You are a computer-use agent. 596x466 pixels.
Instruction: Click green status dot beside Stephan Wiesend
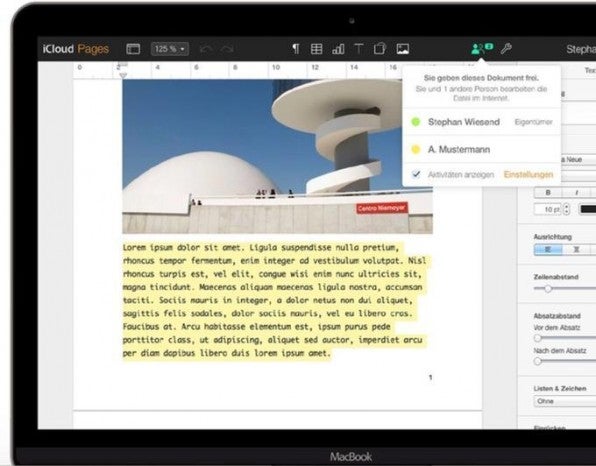(x=416, y=122)
